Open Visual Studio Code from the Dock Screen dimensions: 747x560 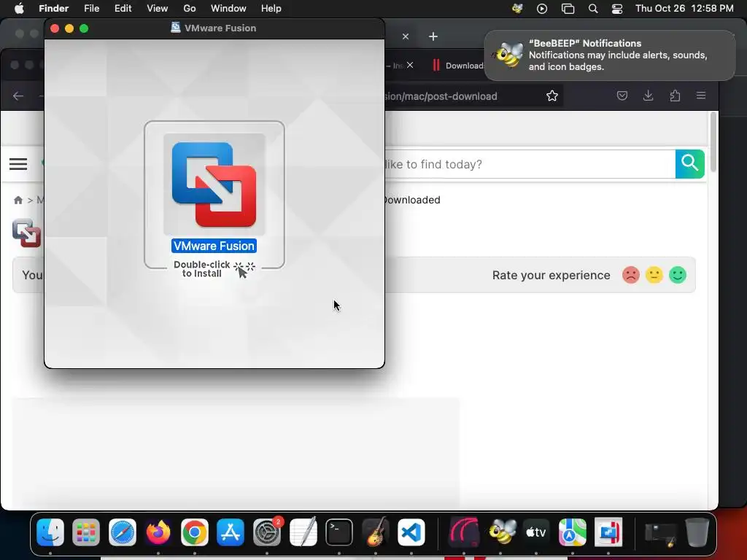(x=411, y=532)
